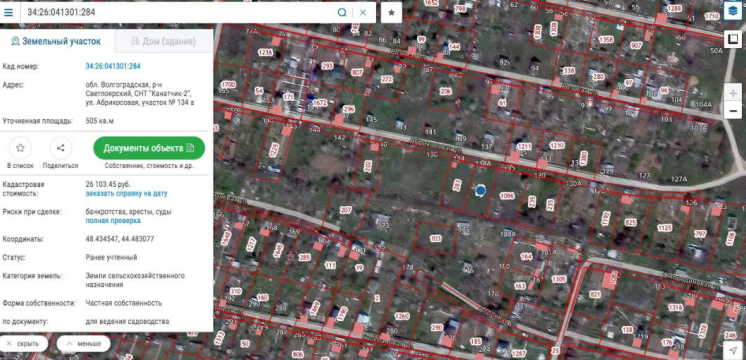Screen dimensions: 746x360
Task: Open cadastral number 34:26:041301:284 link
Action: click(113, 66)
